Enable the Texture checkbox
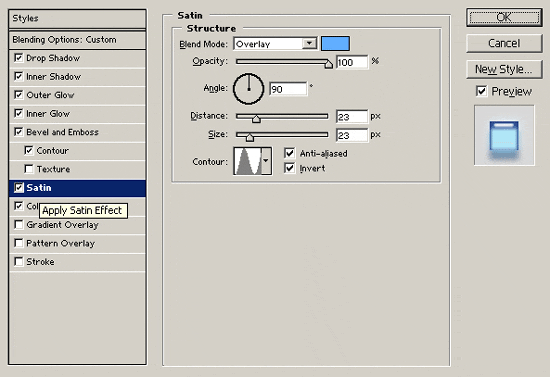Viewport: 550px width, 377px height. pos(29,169)
